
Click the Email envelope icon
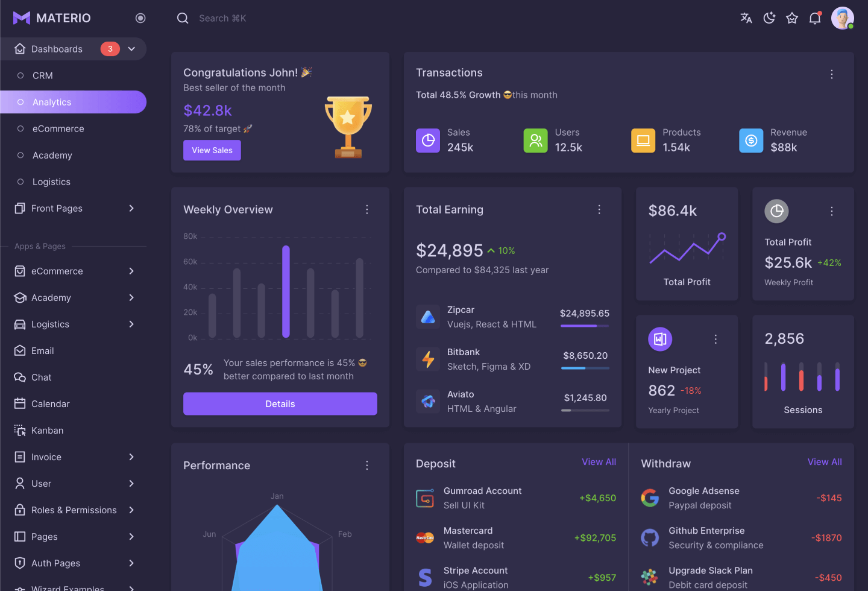[20, 350]
